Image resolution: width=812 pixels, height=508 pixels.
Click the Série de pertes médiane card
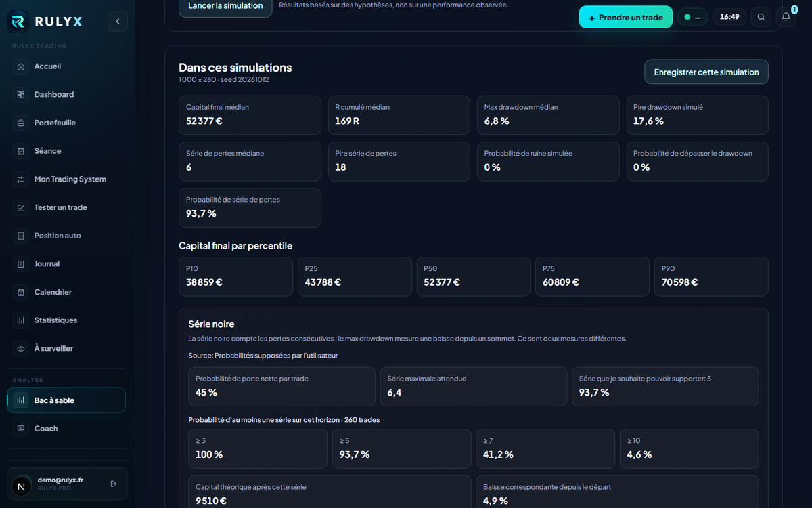pos(250,161)
